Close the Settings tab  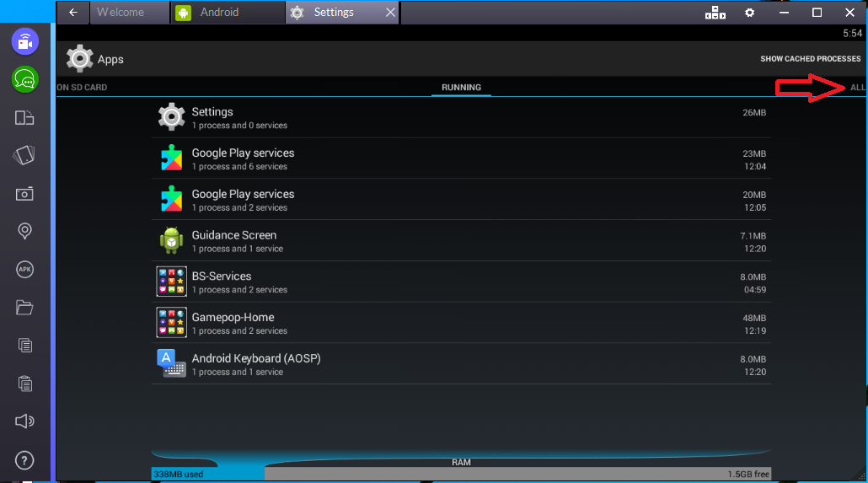tap(390, 12)
